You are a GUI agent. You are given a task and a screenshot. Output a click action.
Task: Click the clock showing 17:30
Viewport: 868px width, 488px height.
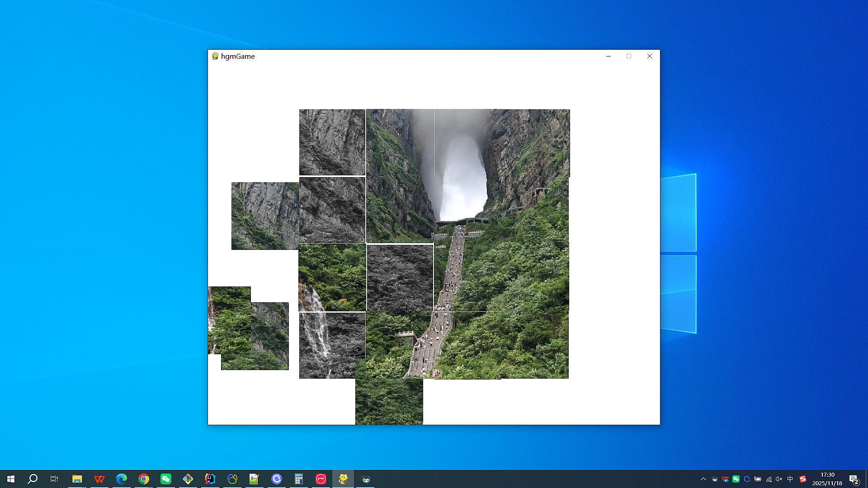[827, 479]
